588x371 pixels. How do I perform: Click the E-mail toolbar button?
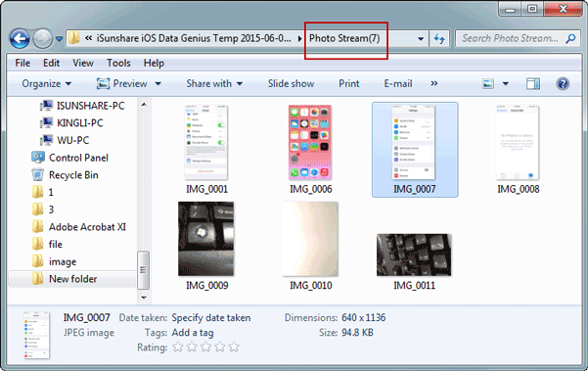[398, 83]
